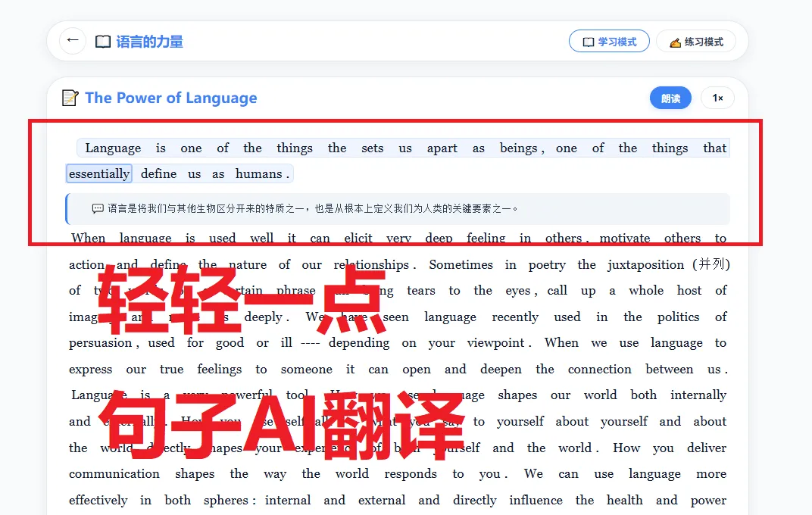The image size is (812, 515).
Task: Switch to 练习模式 practice mode
Action: (x=696, y=42)
